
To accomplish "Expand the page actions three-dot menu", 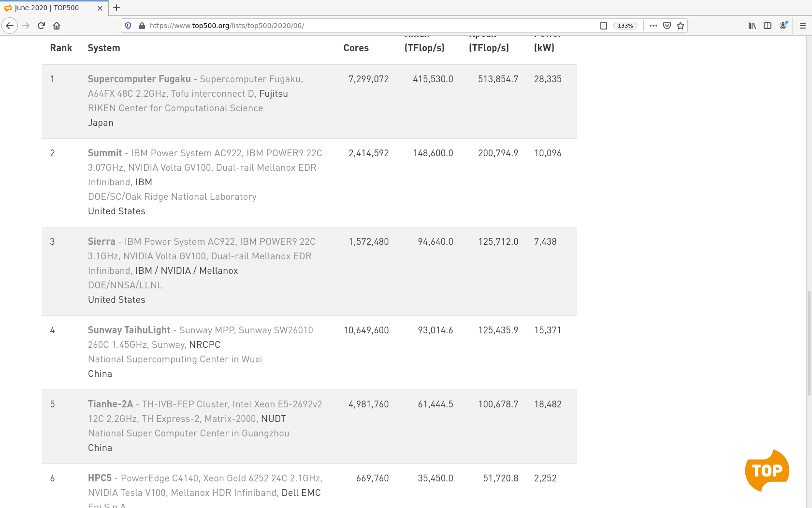I will (653, 26).
